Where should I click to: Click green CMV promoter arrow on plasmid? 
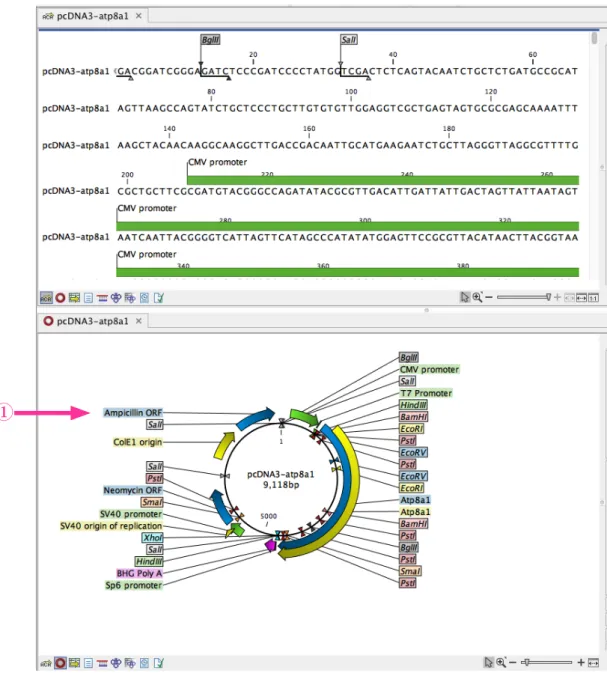coord(304,416)
